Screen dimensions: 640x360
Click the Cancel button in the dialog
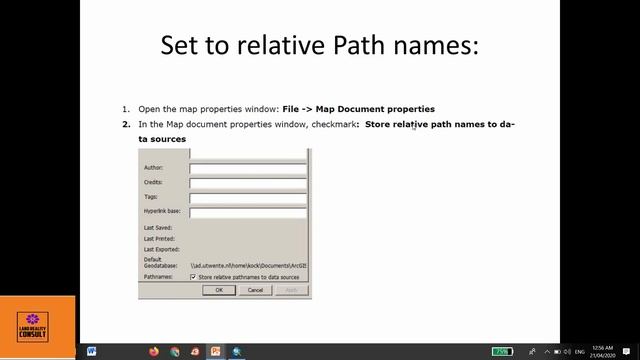(x=255, y=290)
